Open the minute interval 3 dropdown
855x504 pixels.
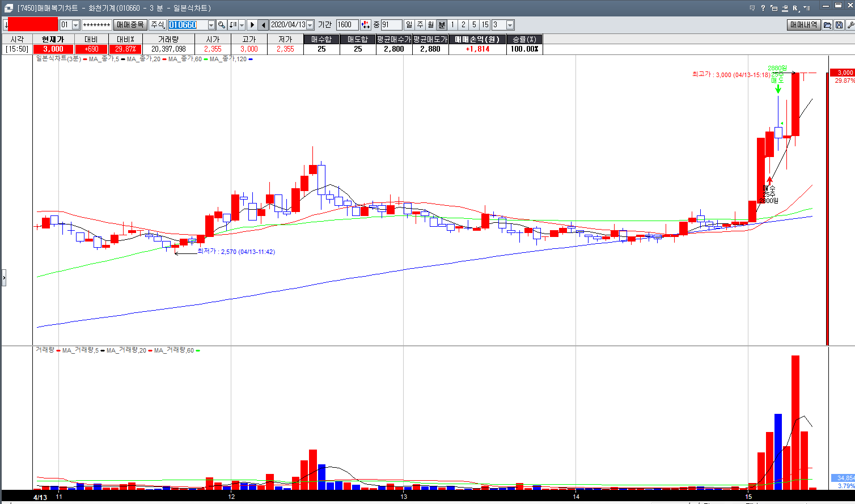click(510, 25)
